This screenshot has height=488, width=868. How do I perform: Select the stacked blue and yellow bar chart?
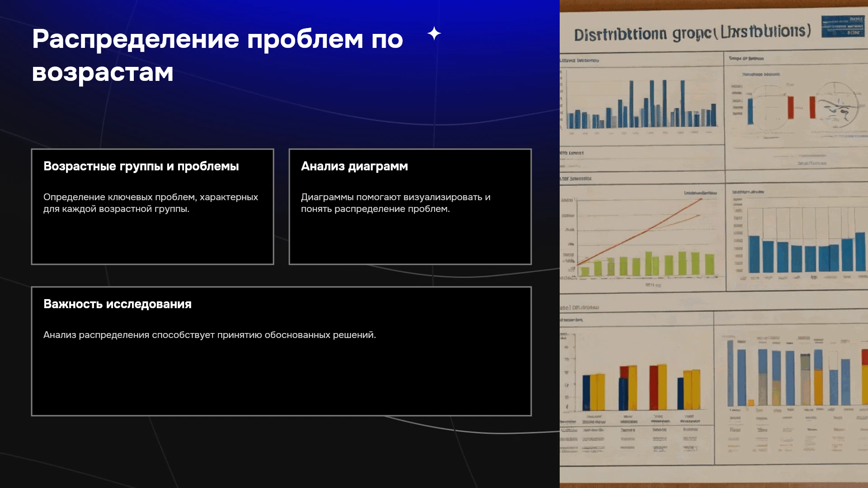coord(796,373)
